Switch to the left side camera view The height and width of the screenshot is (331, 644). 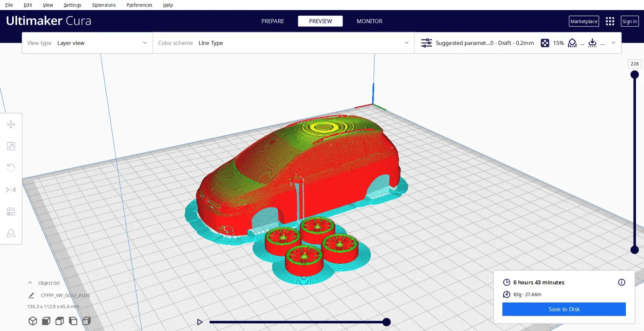(x=73, y=321)
